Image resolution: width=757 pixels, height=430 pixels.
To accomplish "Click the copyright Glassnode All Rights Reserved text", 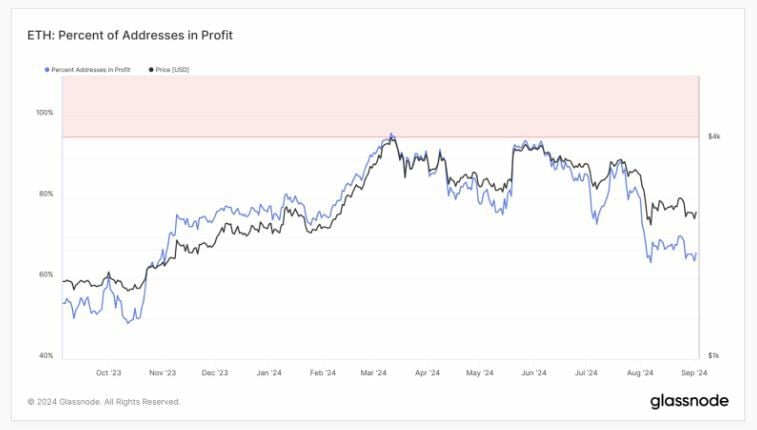I will click(x=104, y=402).
